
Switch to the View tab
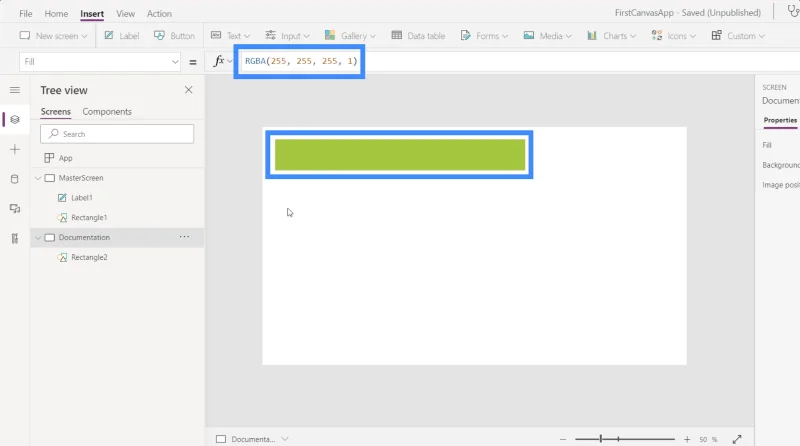(126, 14)
